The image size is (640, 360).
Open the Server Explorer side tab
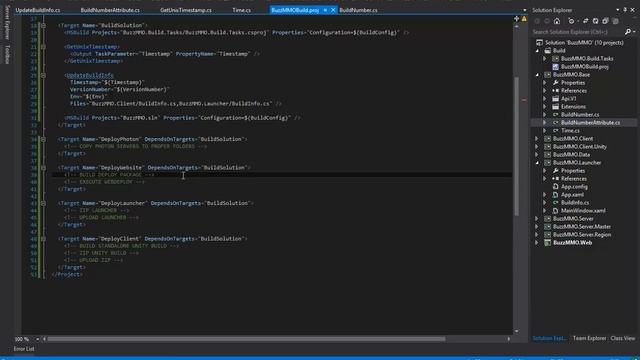pyautogui.click(x=7, y=23)
